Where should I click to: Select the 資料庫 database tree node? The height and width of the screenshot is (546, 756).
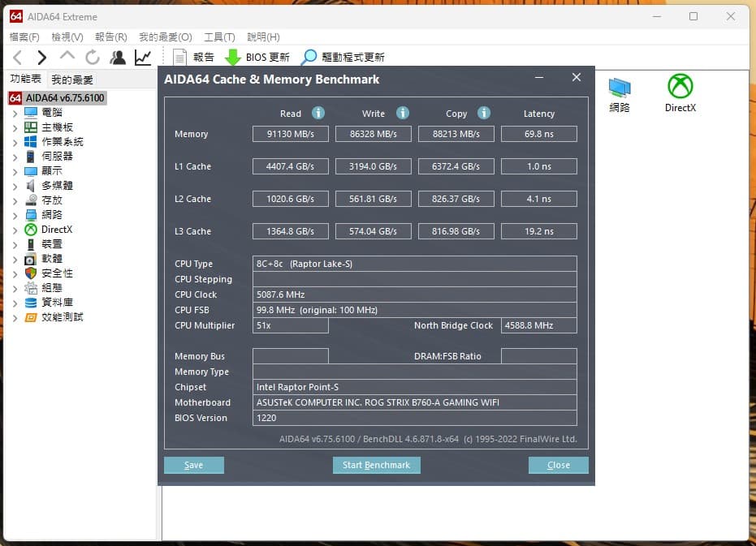49,302
